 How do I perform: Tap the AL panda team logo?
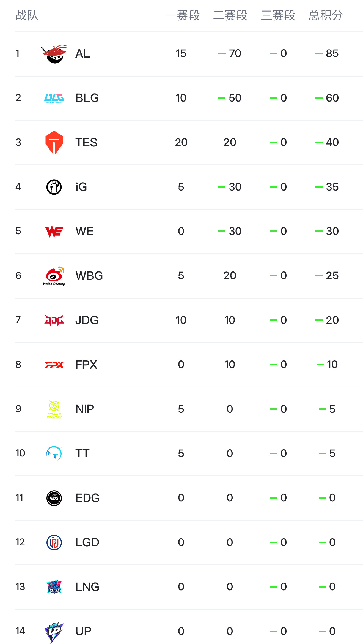click(x=54, y=54)
